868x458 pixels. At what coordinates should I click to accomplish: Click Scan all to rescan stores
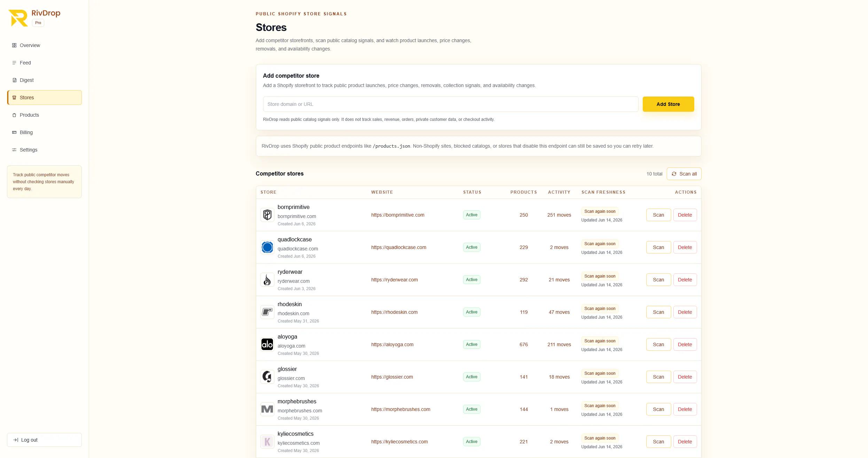point(684,174)
